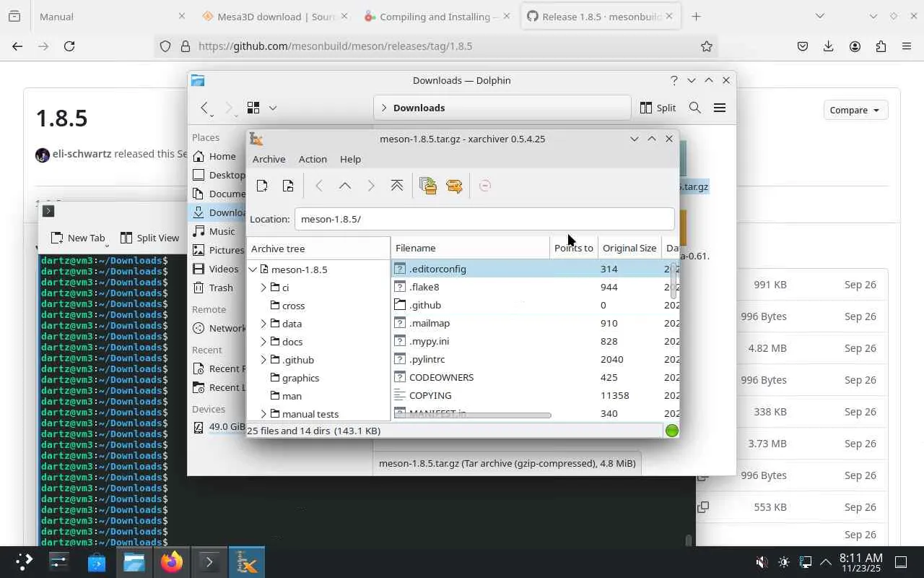The width and height of the screenshot is (924, 578).
Task: Open Firefox account icon
Action: click(x=855, y=46)
